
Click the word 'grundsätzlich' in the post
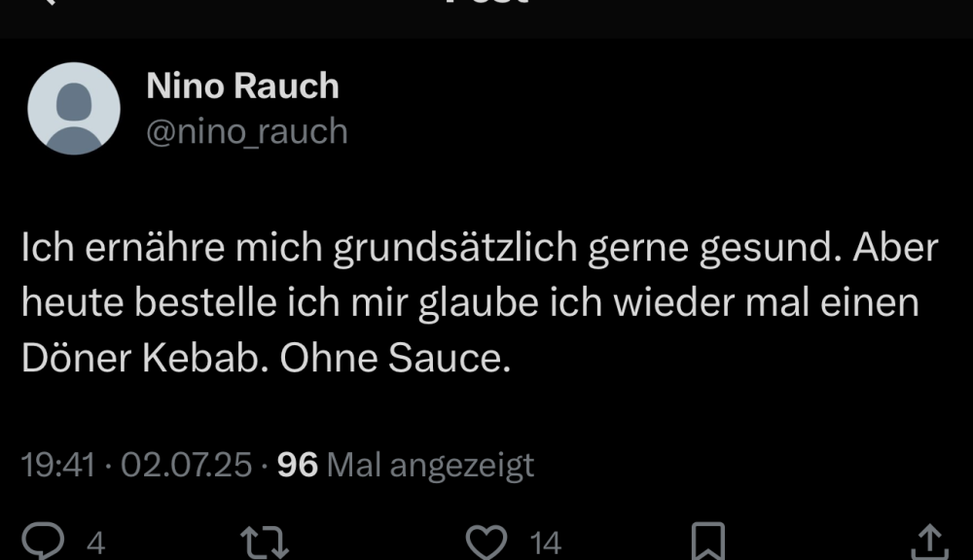click(456, 249)
